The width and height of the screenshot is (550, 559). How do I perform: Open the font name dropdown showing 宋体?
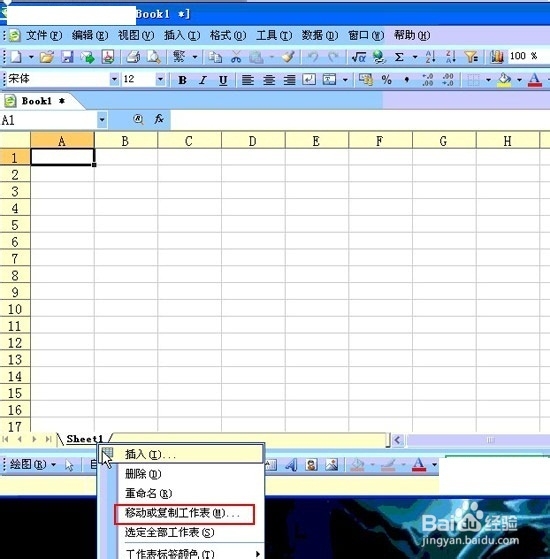point(114,79)
